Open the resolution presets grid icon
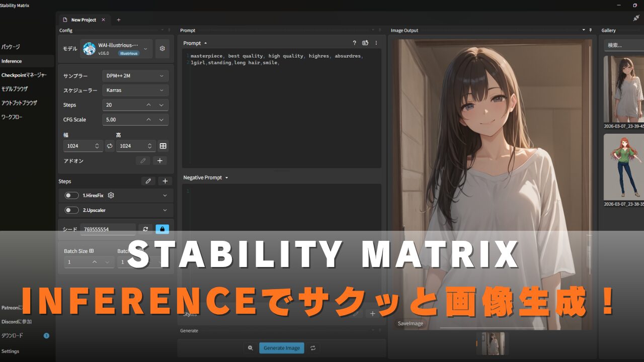The height and width of the screenshot is (362, 644). [163, 146]
